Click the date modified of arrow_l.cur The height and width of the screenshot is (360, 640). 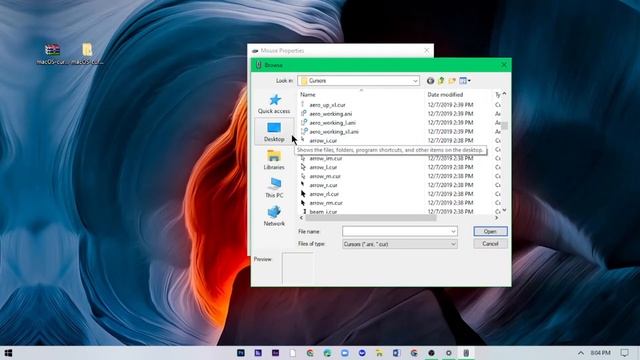click(451, 167)
